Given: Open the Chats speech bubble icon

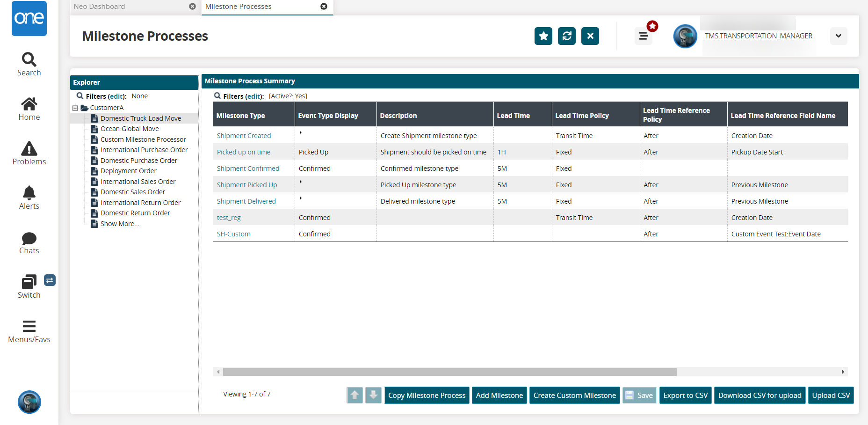Looking at the screenshot, I should 29,238.
